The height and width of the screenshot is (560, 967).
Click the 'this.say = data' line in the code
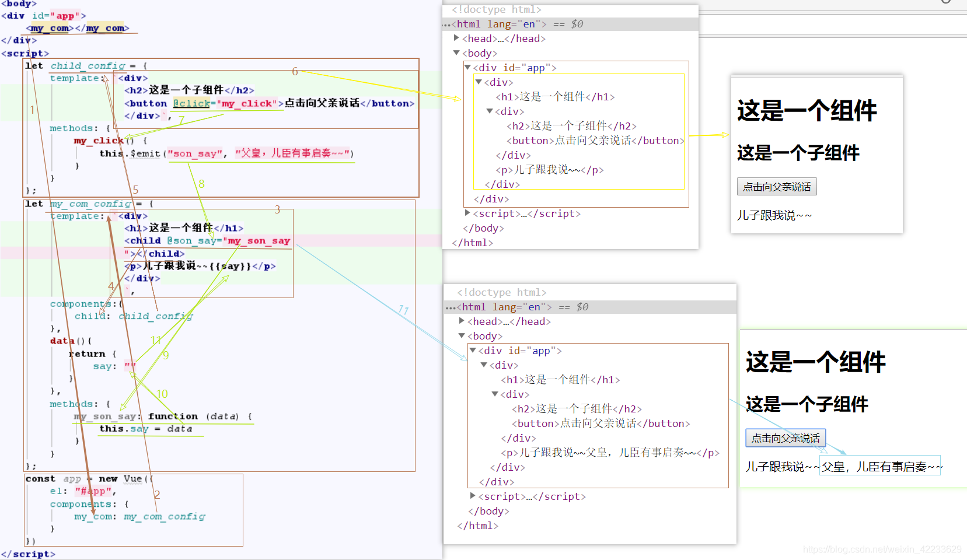(145, 429)
